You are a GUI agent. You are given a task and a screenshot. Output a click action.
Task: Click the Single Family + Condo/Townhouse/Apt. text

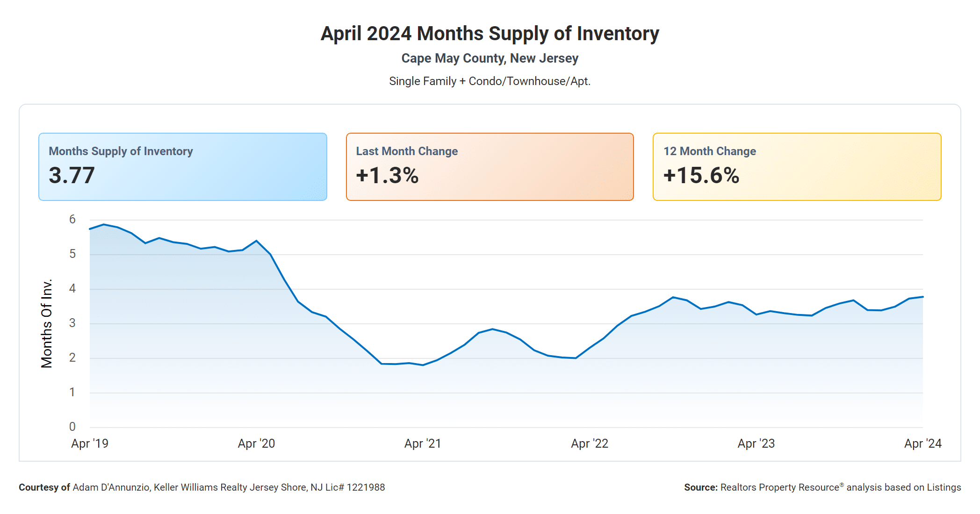[490, 81]
